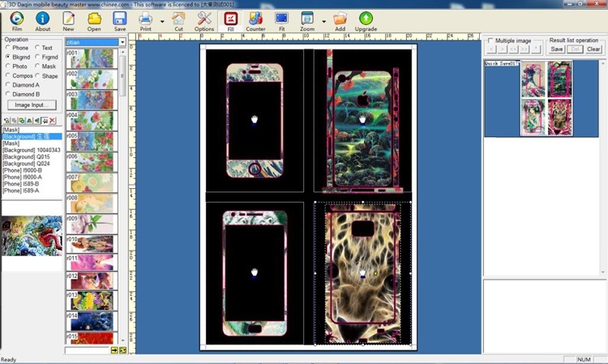
Task: Click the Image Input... button
Action: pos(32,105)
